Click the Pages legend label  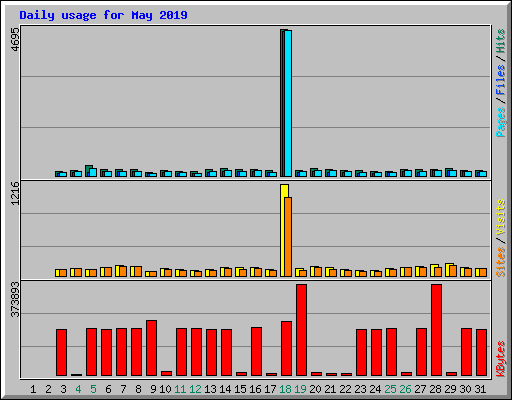tap(500, 122)
